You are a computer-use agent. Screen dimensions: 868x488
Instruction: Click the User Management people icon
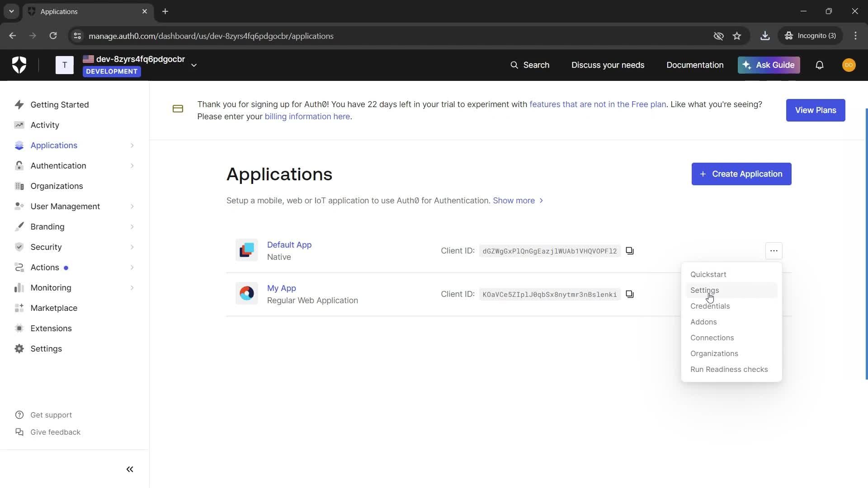click(x=19, y=206)
